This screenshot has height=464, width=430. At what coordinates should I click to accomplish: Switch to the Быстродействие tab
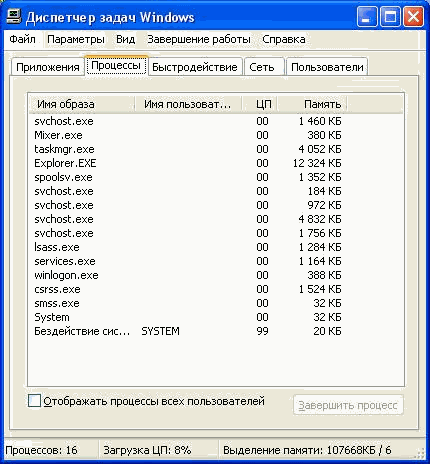195,67
